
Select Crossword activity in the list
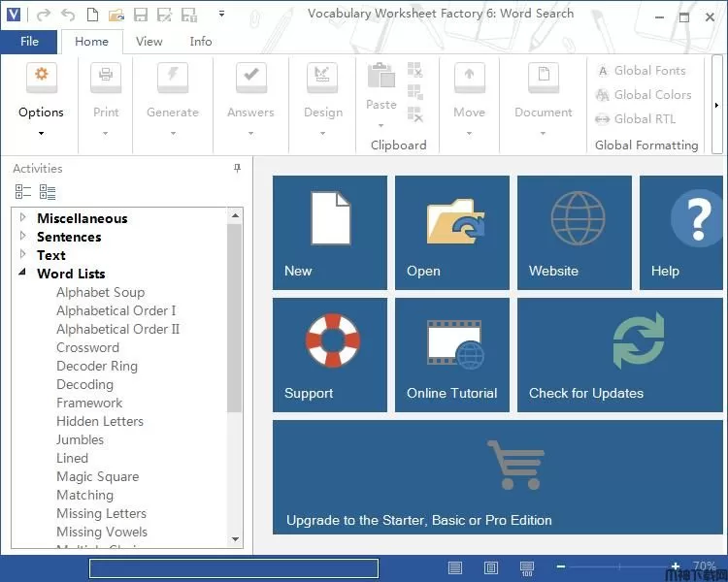pos(87,347)
